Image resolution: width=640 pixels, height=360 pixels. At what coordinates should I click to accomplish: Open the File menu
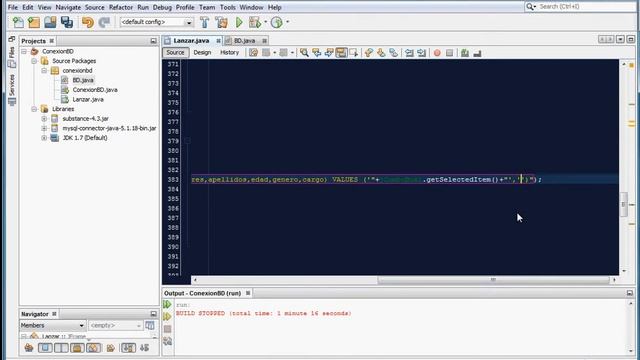coord(13,7)
